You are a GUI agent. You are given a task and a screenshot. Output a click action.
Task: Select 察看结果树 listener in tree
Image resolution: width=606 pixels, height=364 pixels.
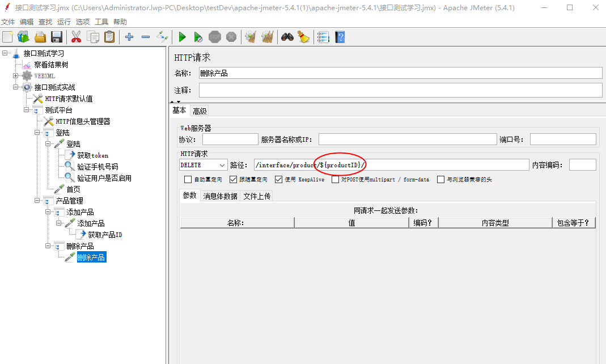coord(51,65)
